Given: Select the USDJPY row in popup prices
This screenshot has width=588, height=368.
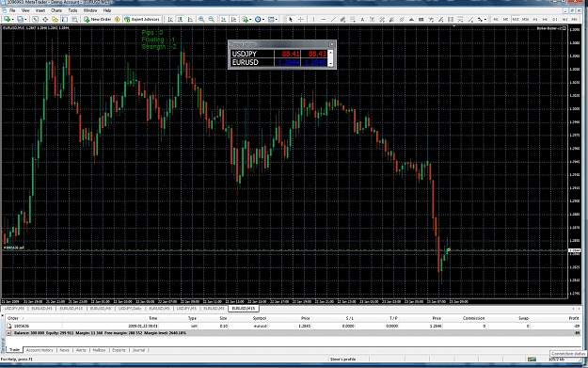Looking at the screenshot, I should tap(278, 54).
